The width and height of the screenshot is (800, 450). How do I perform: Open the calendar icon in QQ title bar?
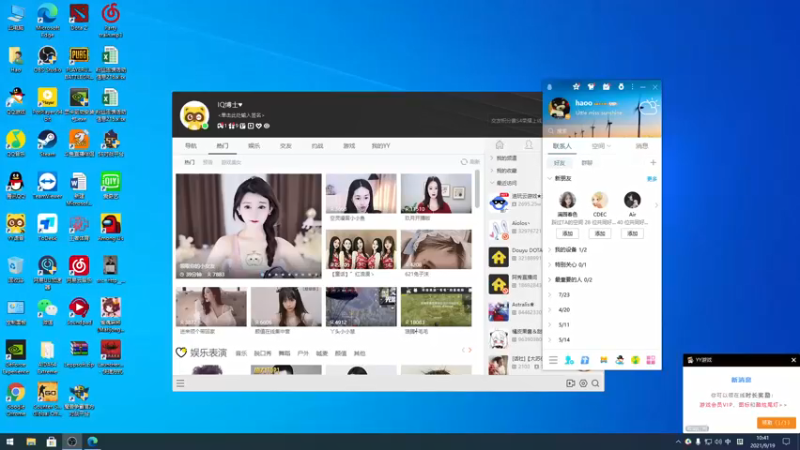coord(606,87)
